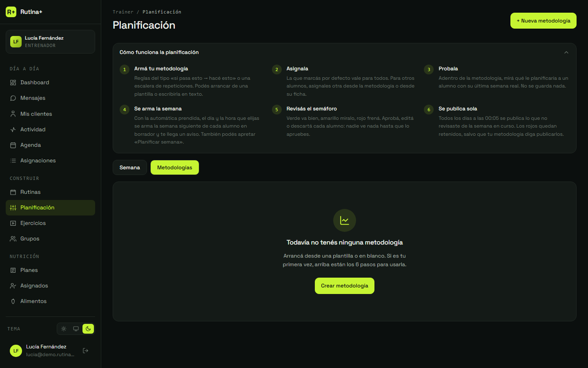Open Lucía Fernández ENTRENADOR profile card
The image size is (588, 368).
[51, 42]
